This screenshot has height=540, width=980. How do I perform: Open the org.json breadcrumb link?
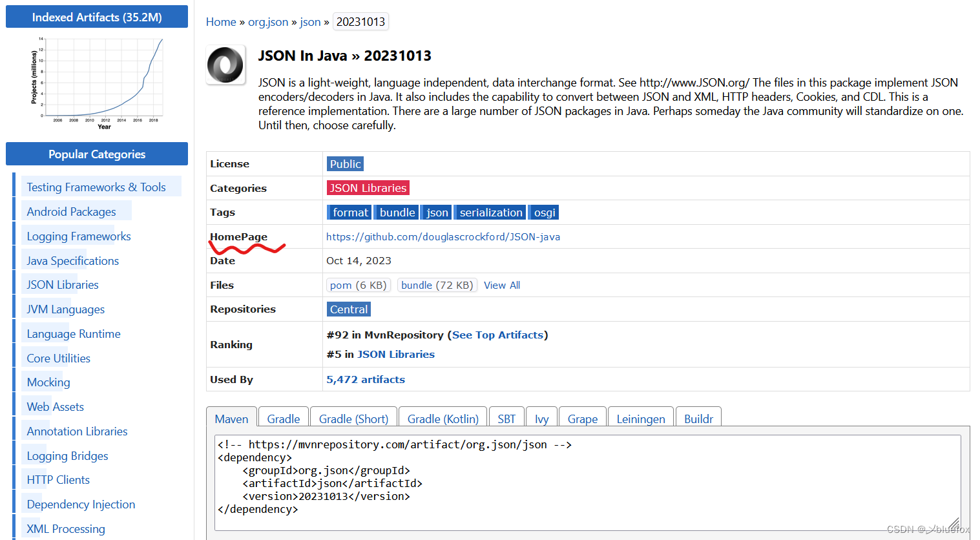(268, 21)
